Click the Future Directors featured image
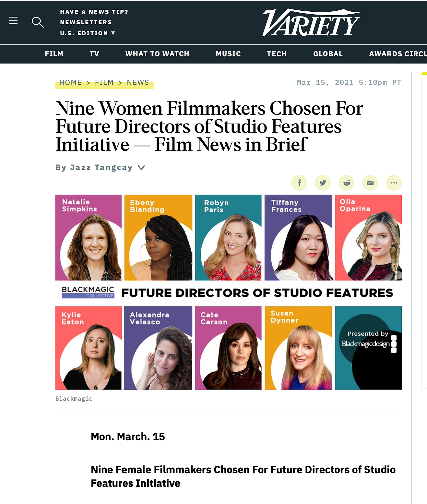Image resolution: width=427 pixels, height=504 pixels. [229, 292]
